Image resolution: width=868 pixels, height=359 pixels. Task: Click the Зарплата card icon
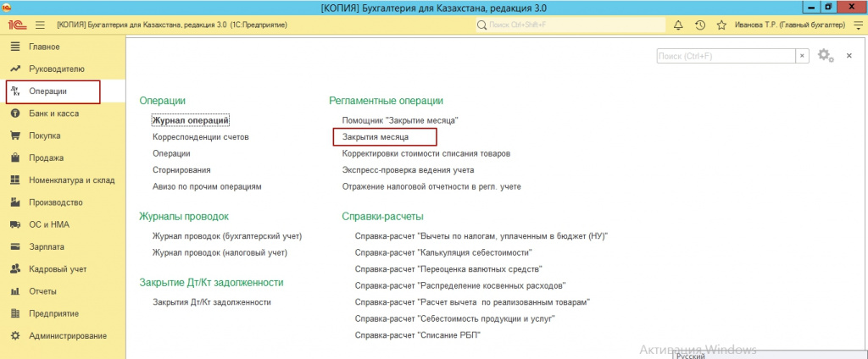click(x=15, y=247)
